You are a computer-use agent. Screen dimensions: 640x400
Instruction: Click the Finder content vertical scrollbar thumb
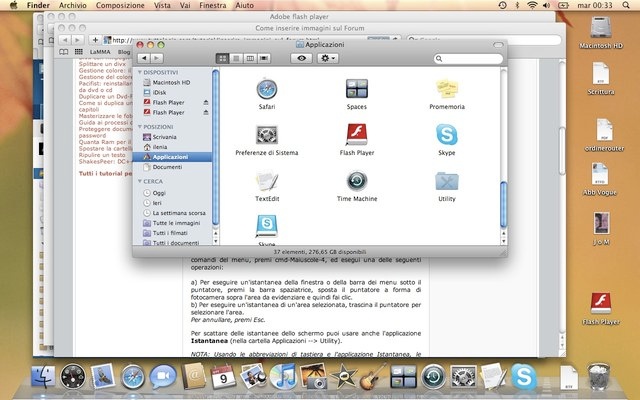click(x=504, y=204)
